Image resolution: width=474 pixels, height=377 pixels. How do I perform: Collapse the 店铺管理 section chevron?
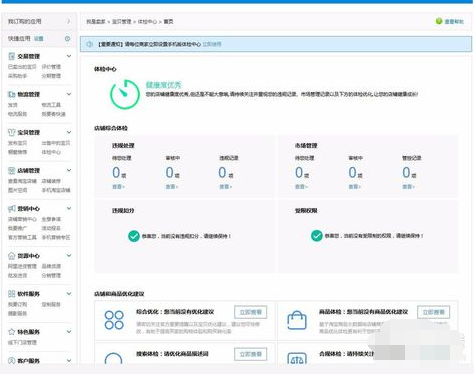(69, 170)
